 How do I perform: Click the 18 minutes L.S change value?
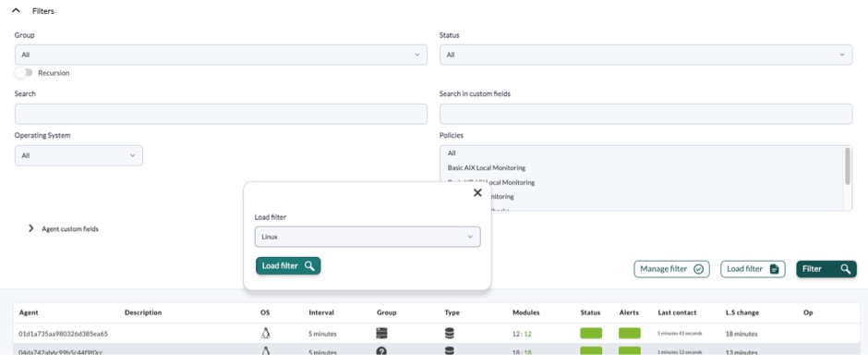pyautogui.click(x=741, y=334)
